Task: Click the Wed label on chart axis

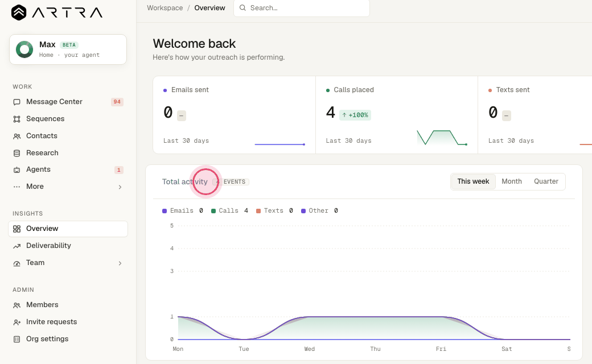Action: coord(310,349)
